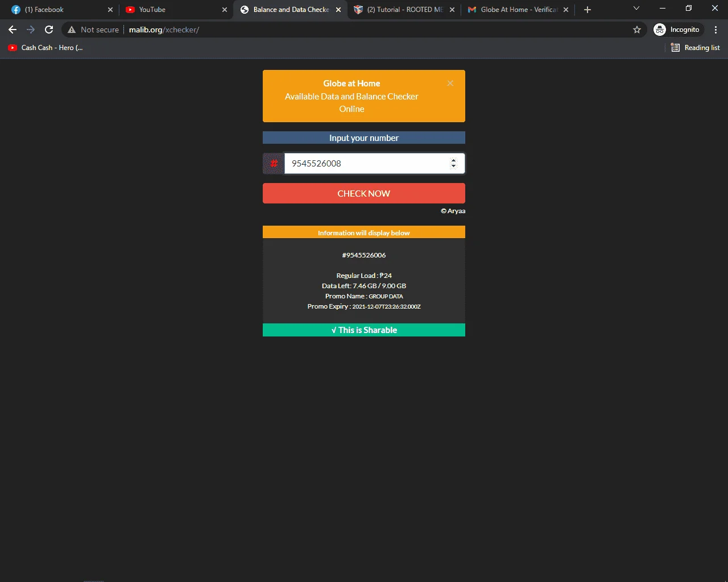Viewport: 728px width, 582px height.
Task: Click the #9545526006 result number
Action: coord(364,255)
